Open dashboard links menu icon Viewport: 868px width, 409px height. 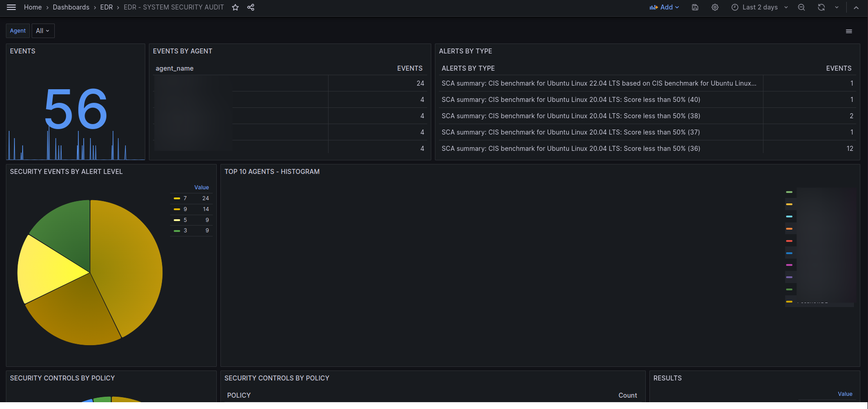pos(849,31)
